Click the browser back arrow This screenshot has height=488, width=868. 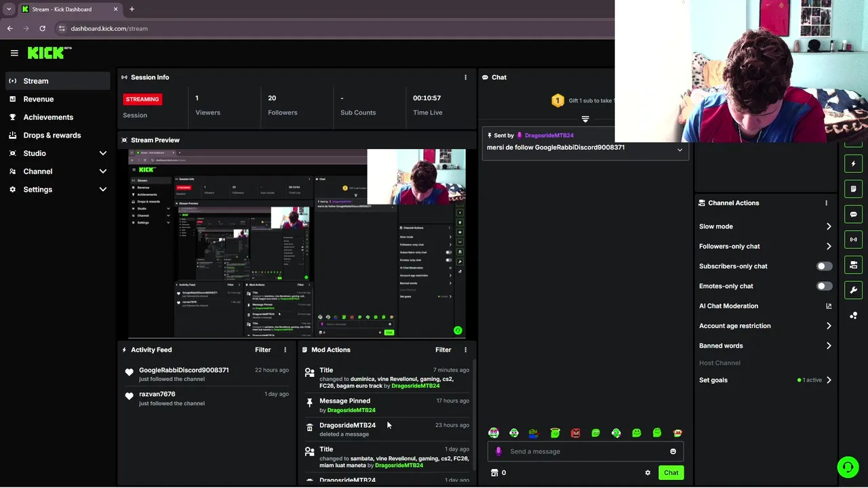9,28
